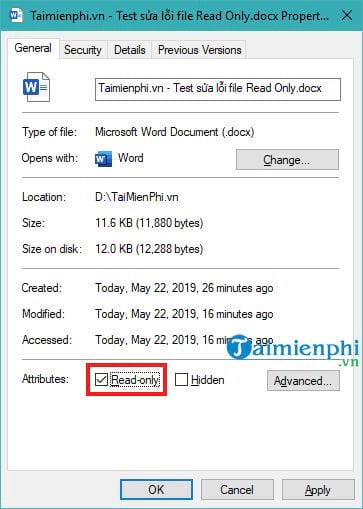This screenshot has width=363, height=509.
Task: Select the D:\TaiMienPhi.vn location text
Action: coord(137,197)
